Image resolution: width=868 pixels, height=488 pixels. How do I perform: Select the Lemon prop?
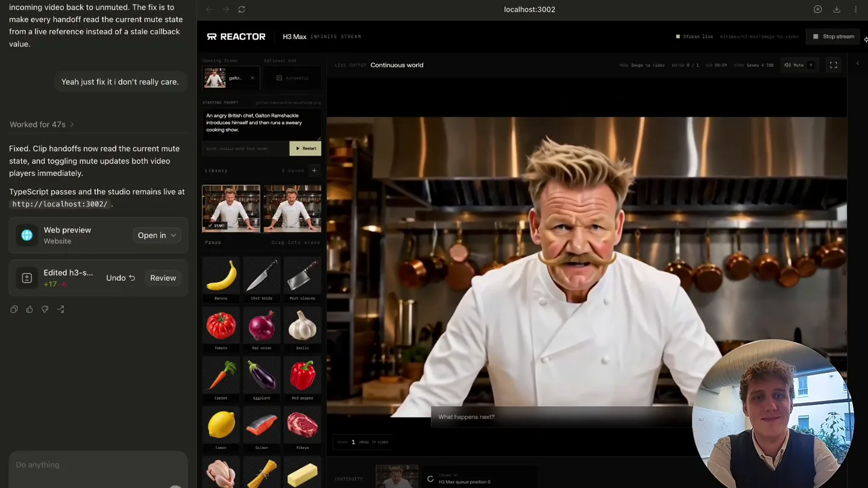(x=221, y=429)
